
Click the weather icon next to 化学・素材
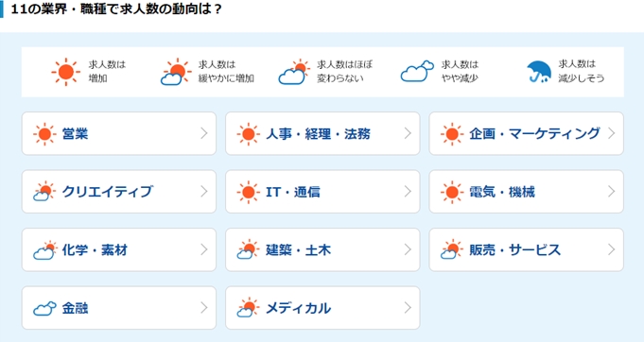point(44,249)
